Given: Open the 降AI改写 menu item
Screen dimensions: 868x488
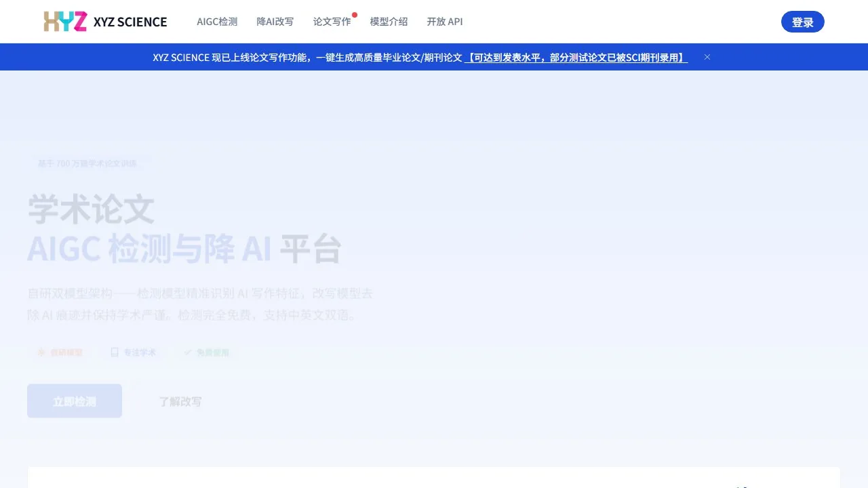Looking at the screenshot, I should (275, 22).
